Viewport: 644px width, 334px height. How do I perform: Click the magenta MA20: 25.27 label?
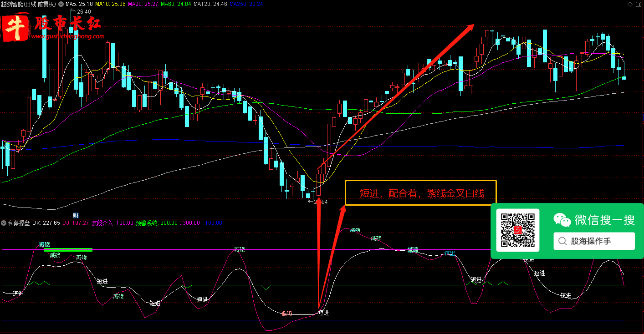pyautogui.click(x=143, y=4)
